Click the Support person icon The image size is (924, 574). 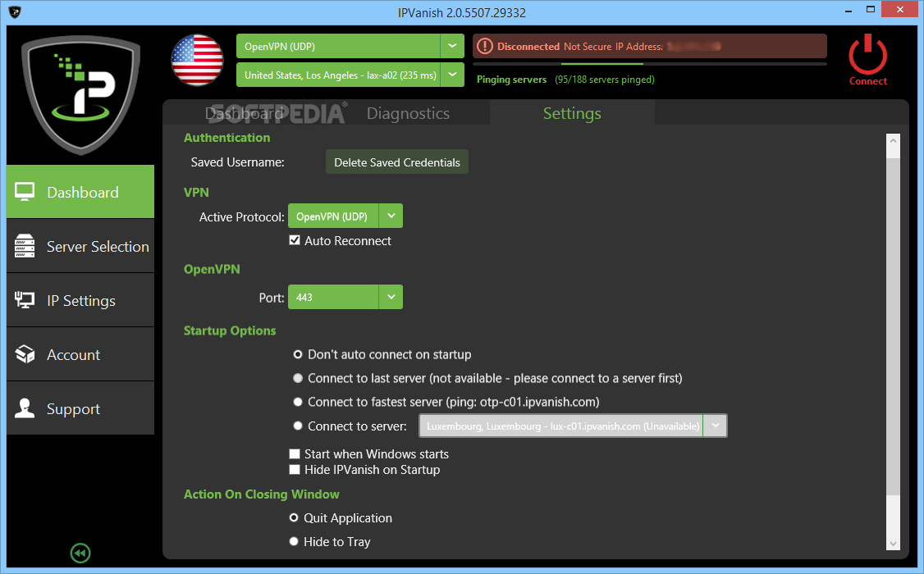25,408
